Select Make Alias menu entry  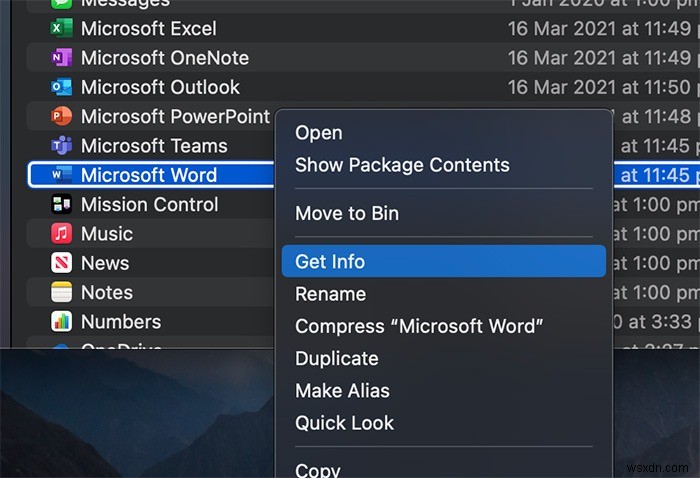pyautogui.click(x=342, y=391)
